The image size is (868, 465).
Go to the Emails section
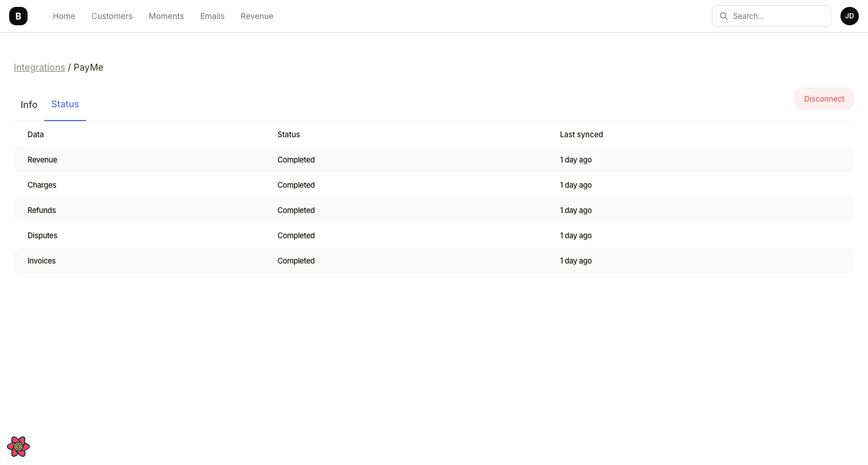click(x=212, y=16)
